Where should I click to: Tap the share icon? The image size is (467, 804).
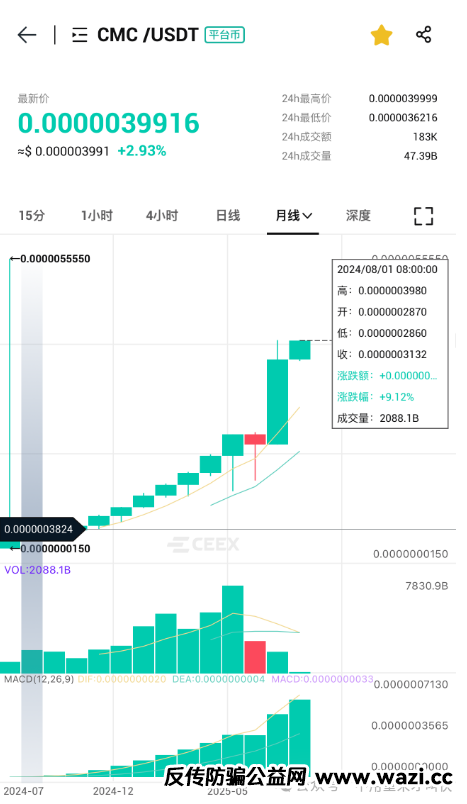pyautogui.click(x=423, y=35)
